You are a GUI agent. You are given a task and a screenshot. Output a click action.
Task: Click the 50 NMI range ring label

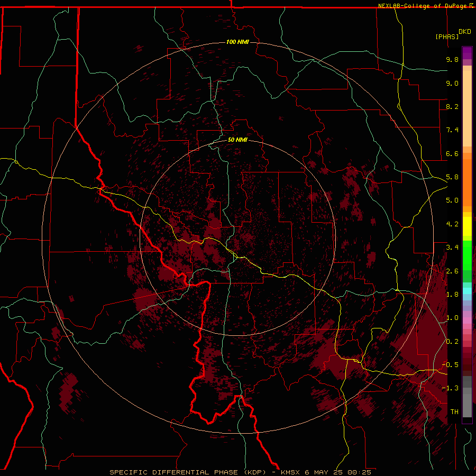237,140
